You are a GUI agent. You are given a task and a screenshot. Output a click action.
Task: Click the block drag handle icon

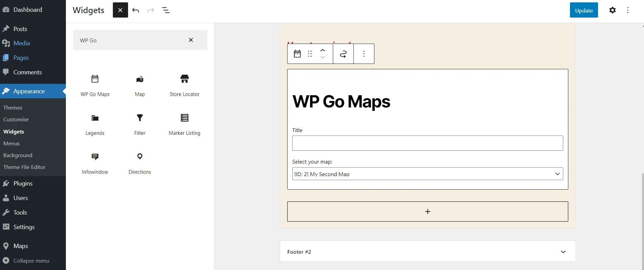[310, 54]
